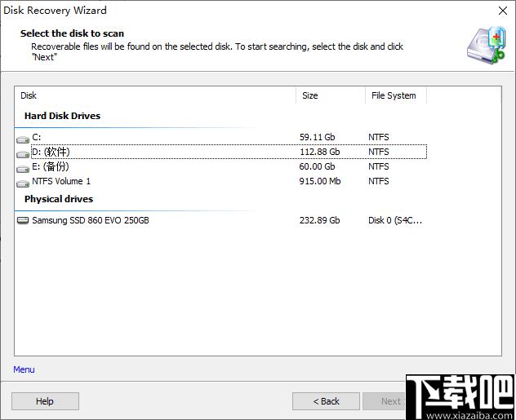This screenshot has height=420, width=516.
Task: Open the Menu link
Action: click(x=24, y=369)
